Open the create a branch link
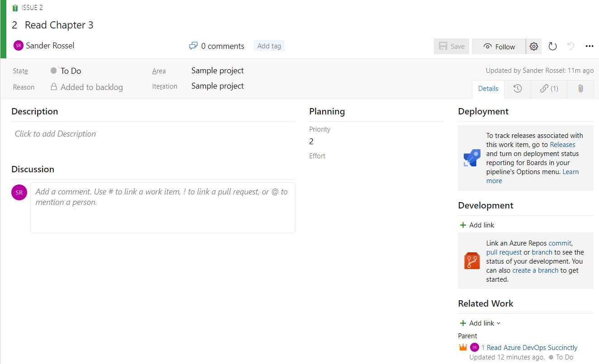 pos(535,270)
